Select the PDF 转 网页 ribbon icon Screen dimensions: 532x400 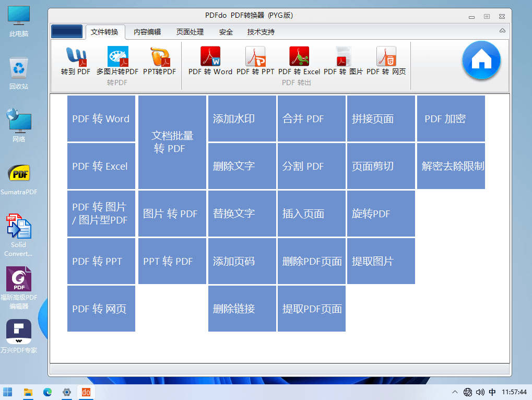pos(386,61)
